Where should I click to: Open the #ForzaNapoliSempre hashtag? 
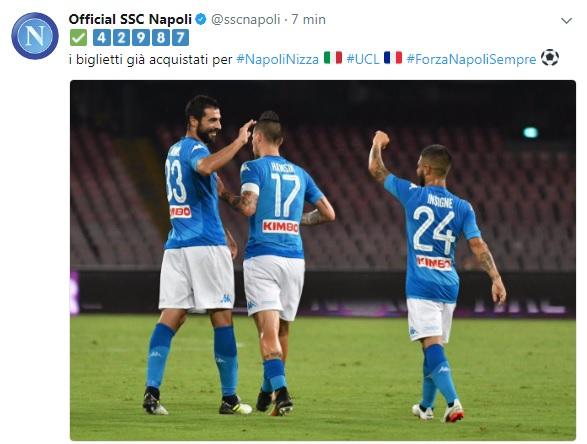coord(471,59)
